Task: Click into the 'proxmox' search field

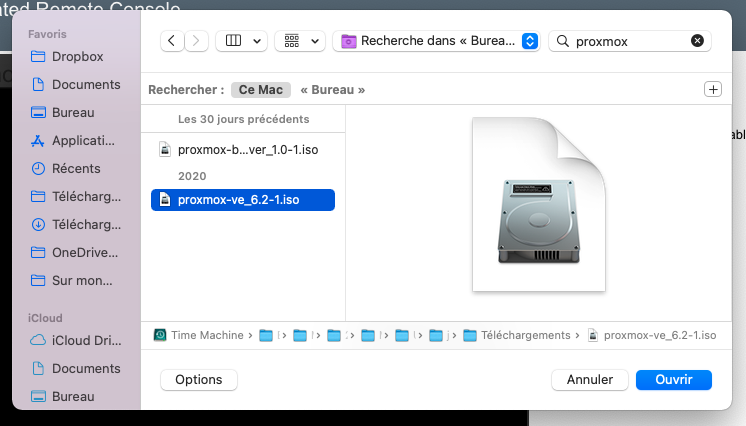Action: click(630, 41)
